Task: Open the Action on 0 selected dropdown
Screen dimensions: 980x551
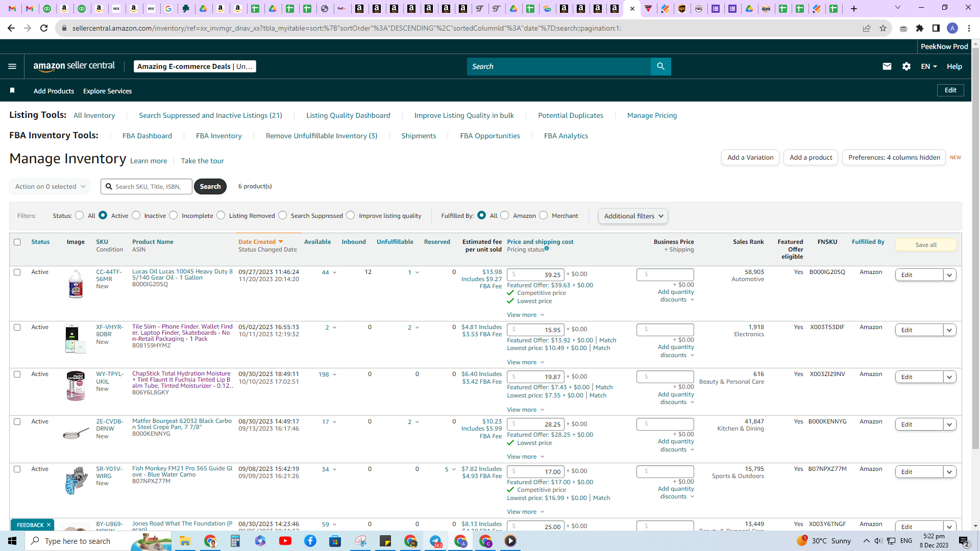Action: coord(50,186)
